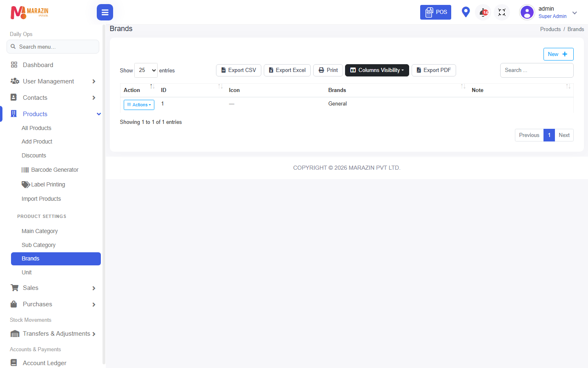
Task: Open the location pin icon
Action: (x=465, y=12)
